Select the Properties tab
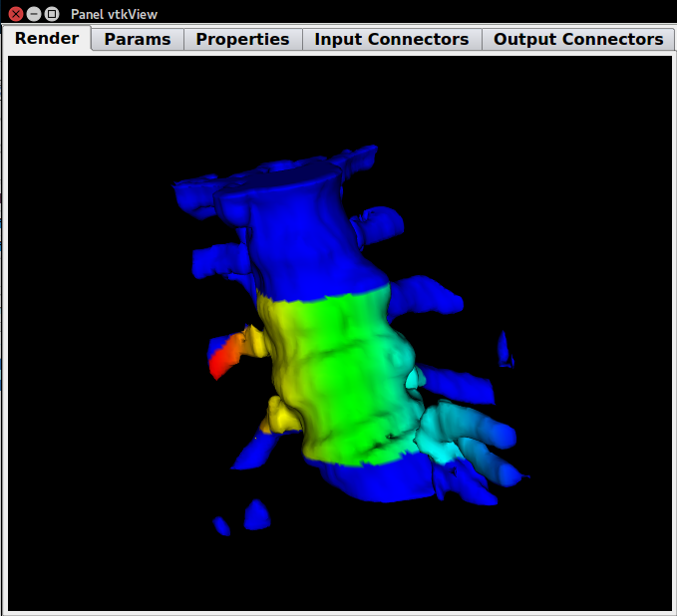The width and height of the screenshot is (677, 616). 242,39
